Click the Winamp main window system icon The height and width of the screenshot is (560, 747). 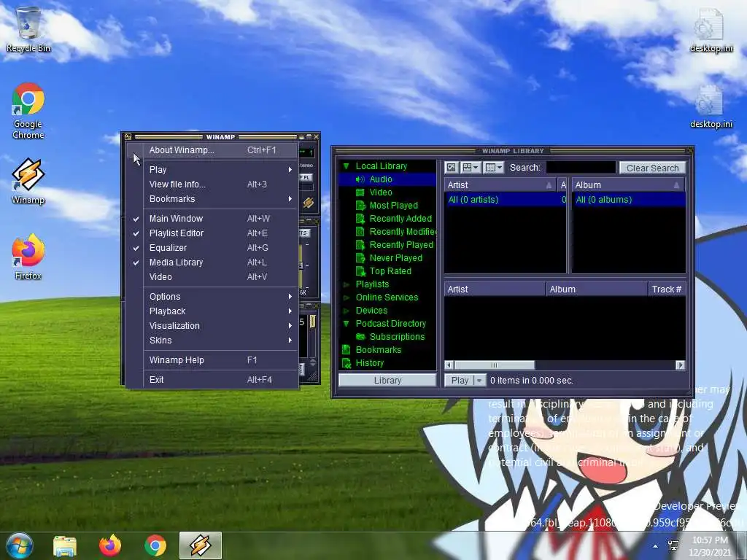point(128,136)
